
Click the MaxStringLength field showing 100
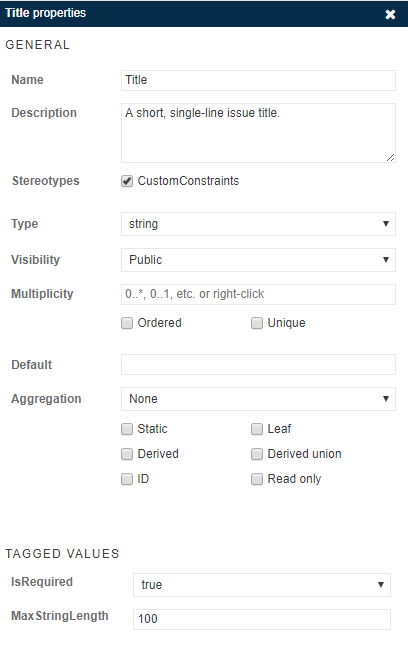coord(262,619)
